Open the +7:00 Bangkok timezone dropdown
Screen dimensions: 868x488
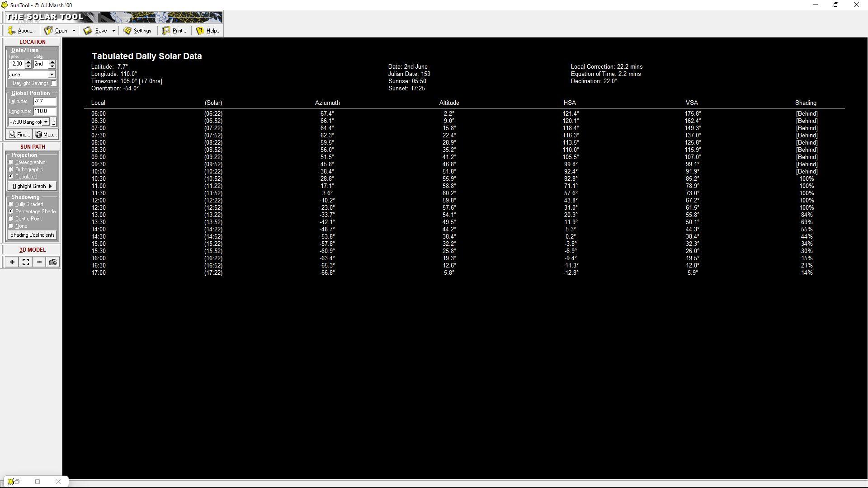coord(46,122)
